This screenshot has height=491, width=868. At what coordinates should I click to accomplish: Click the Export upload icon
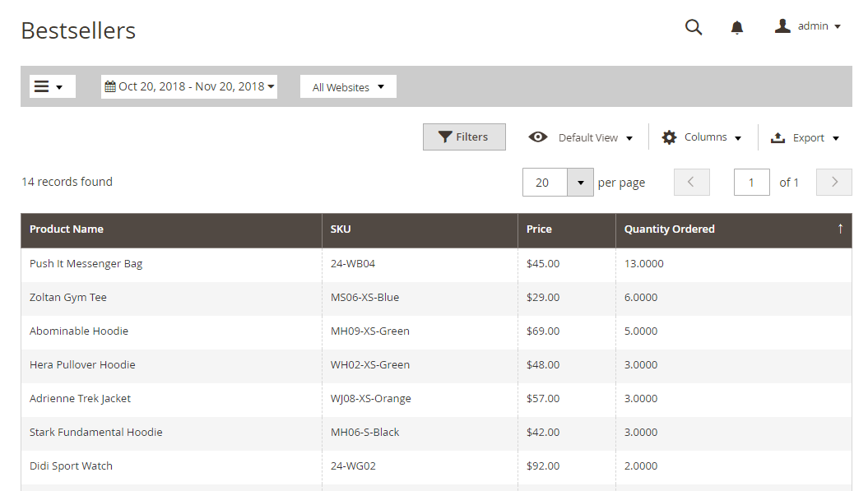(777, 138)
